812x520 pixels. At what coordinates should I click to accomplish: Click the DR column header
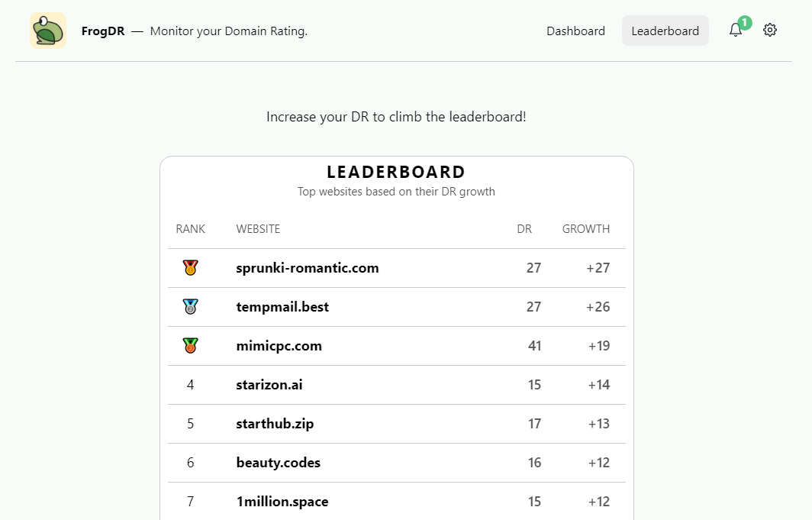(524, 229)
